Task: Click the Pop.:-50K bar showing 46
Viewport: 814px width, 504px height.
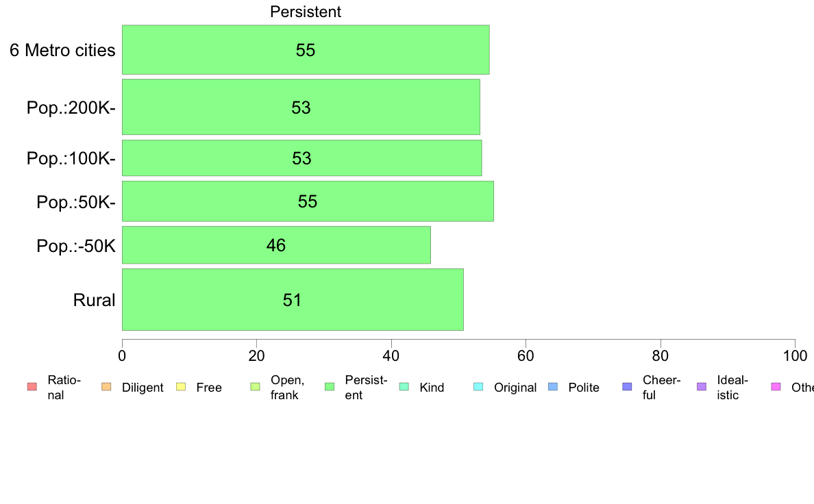Action: 276,245
